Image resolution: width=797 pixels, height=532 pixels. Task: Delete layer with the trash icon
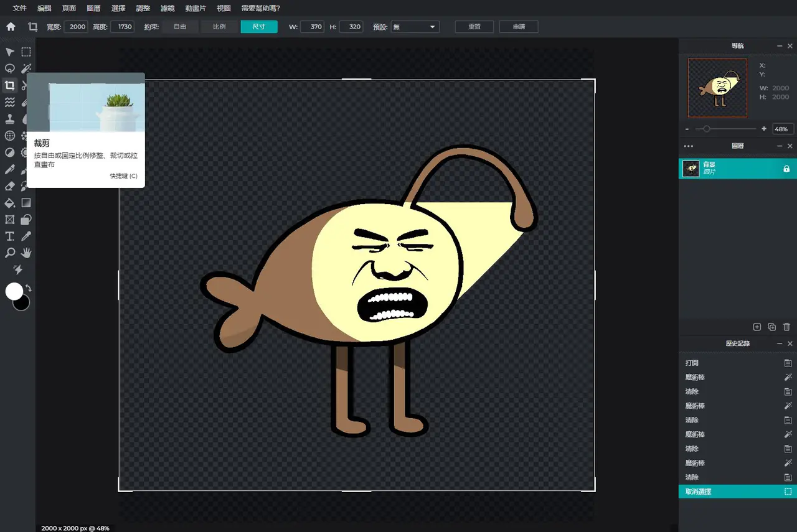click(786, 327)
